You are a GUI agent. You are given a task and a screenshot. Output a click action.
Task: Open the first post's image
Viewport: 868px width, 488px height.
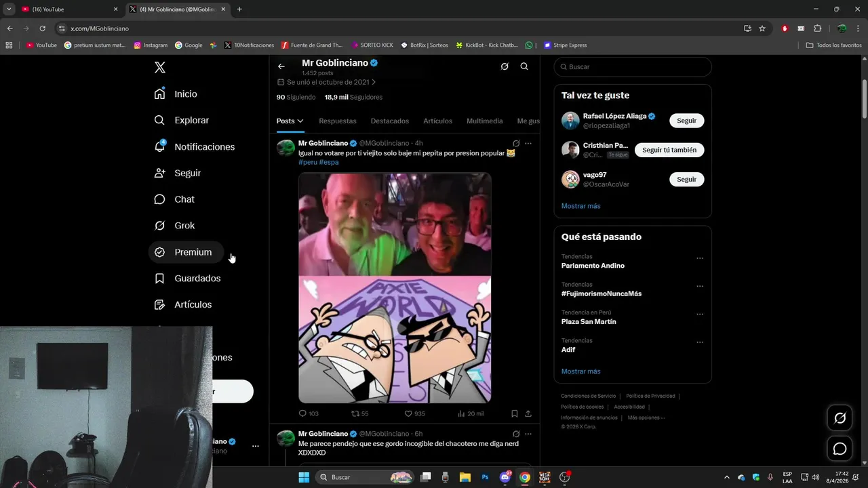click(395, 287)
